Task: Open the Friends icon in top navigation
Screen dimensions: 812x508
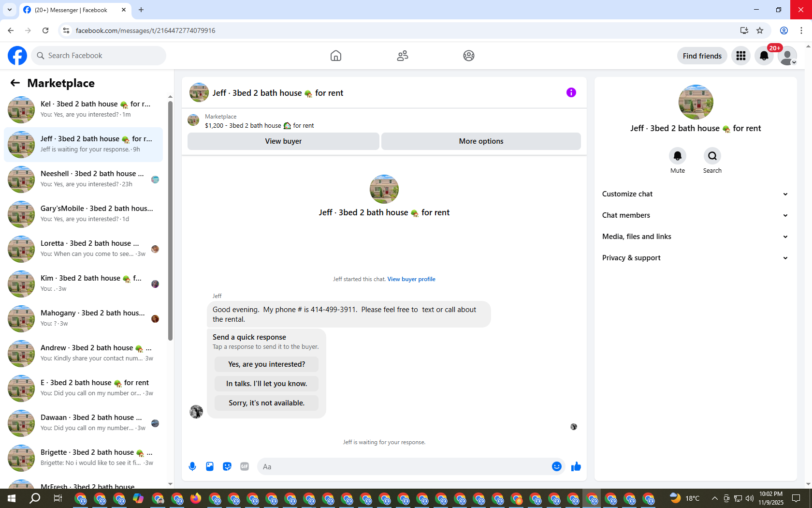Action: [x=403, y=56]
